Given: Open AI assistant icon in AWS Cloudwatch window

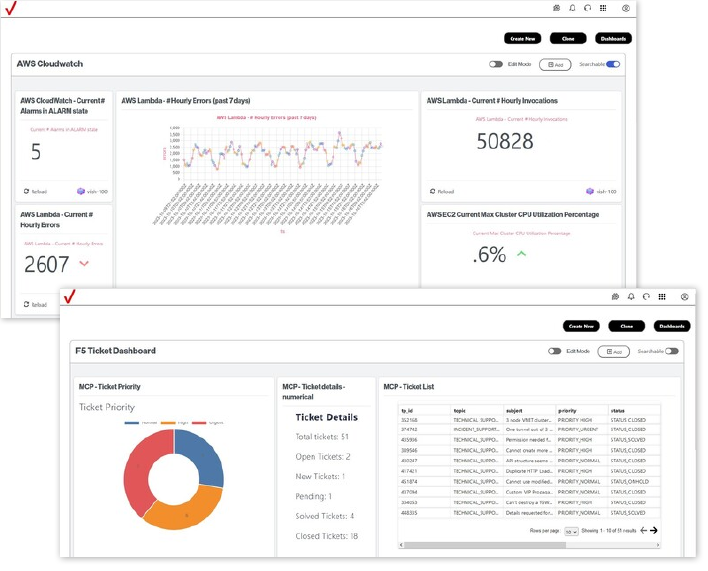Looking at the screenshot, I should [x=556, y=8].
